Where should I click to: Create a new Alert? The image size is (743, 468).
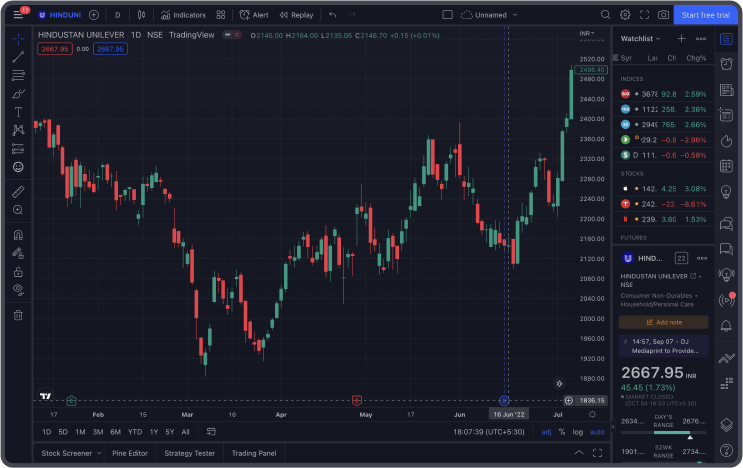pos(254,15)
